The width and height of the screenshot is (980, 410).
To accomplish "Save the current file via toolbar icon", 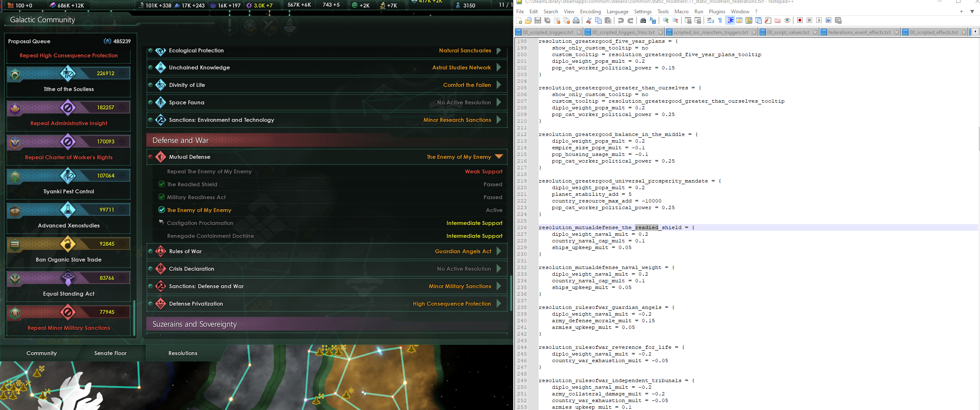I will coord(538,20).
